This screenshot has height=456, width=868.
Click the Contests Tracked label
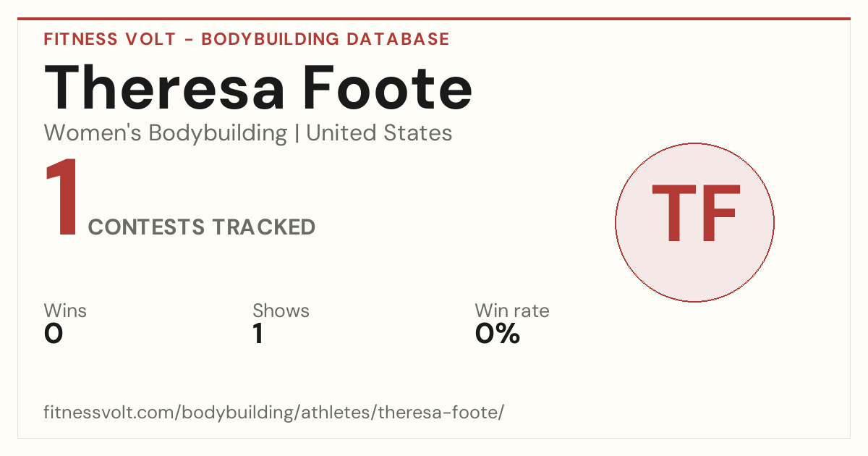pyautogui.click(x=202, y=227)
